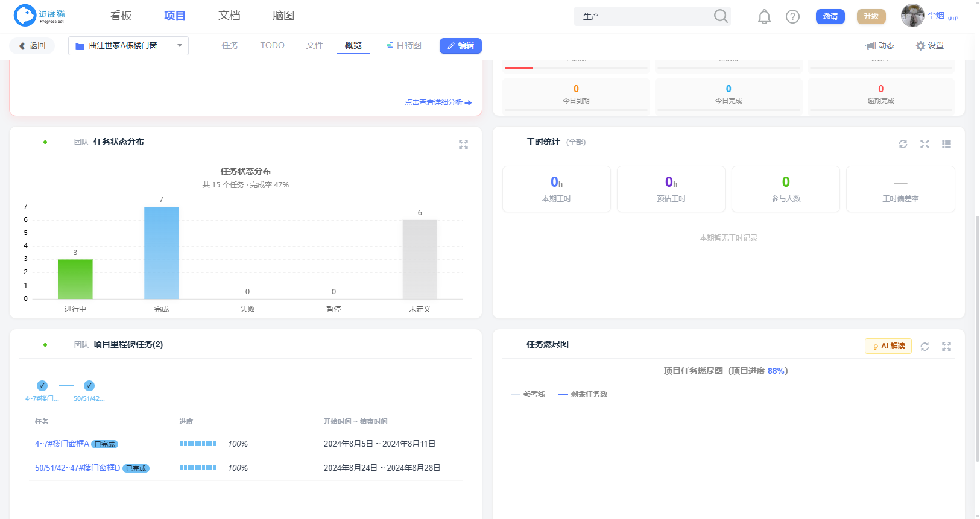Click the 甘特图 tab icon
980x519 pixels.
click(390, 45)
